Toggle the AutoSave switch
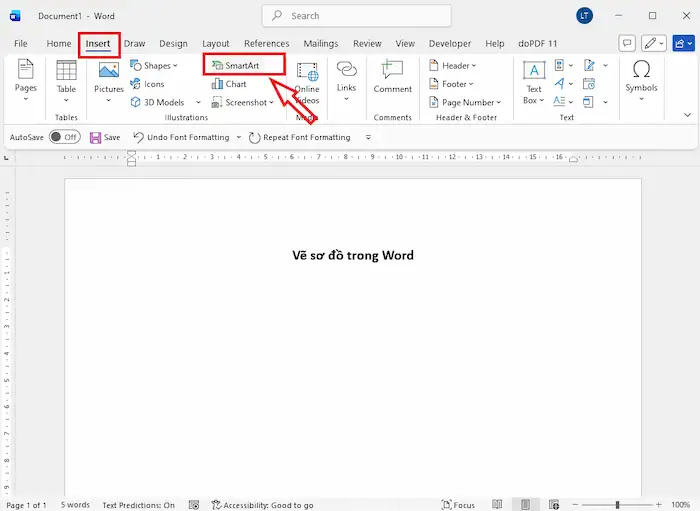 point(64,137)
